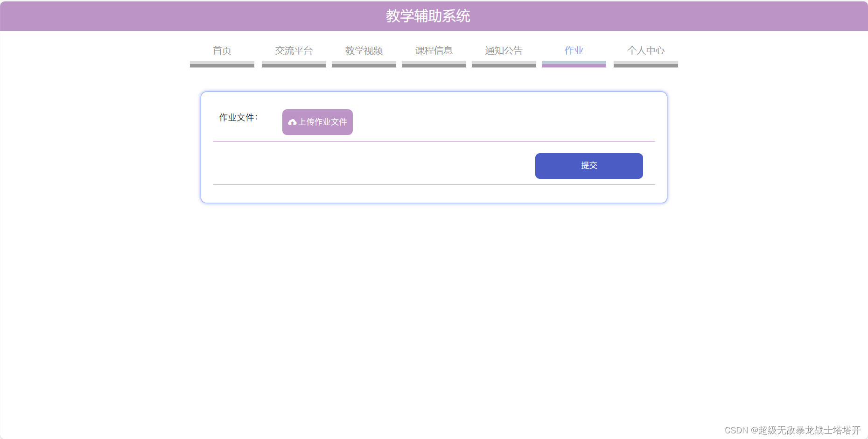
Task: Click the 教学辅助系统 header title
Action: click(428, 16)
